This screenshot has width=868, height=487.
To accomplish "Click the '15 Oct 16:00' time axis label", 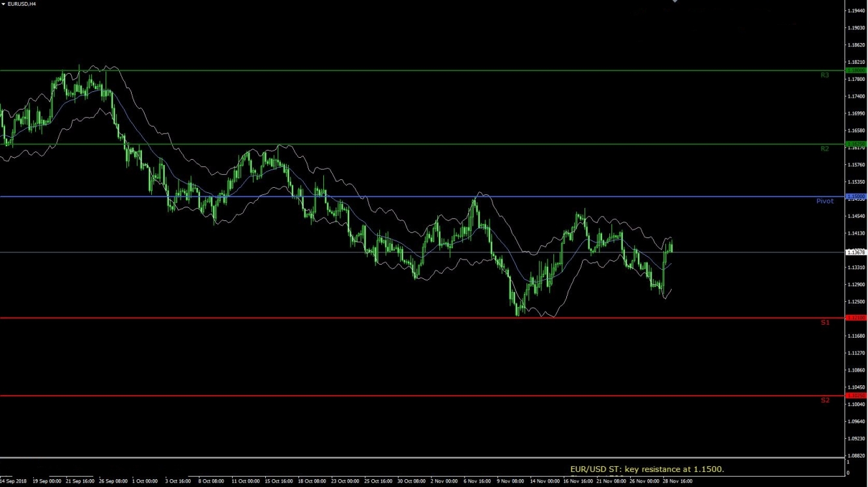I will click(x=280, y=482).
